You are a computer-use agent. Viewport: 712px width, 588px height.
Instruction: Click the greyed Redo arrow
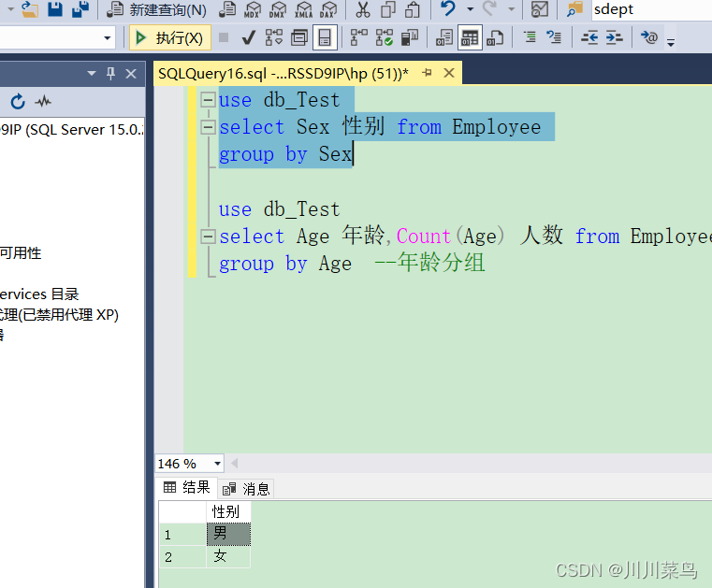coord(490,9)
